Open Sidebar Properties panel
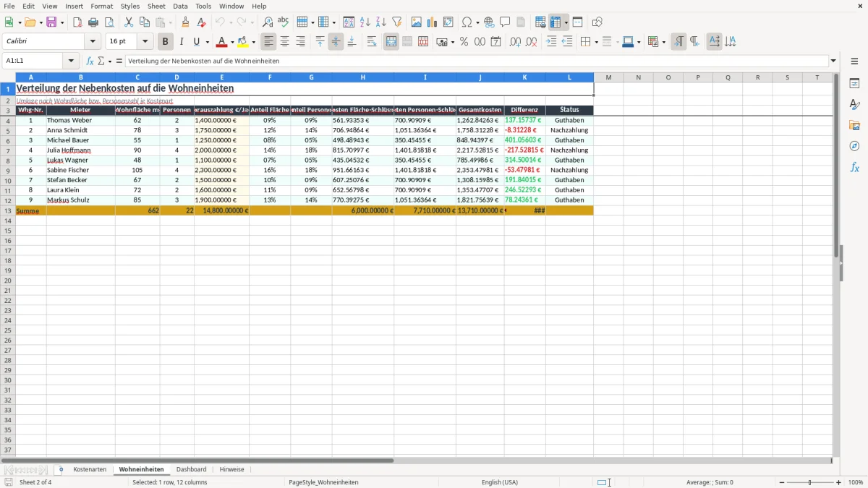868x488 pixels. coord(854,84)
